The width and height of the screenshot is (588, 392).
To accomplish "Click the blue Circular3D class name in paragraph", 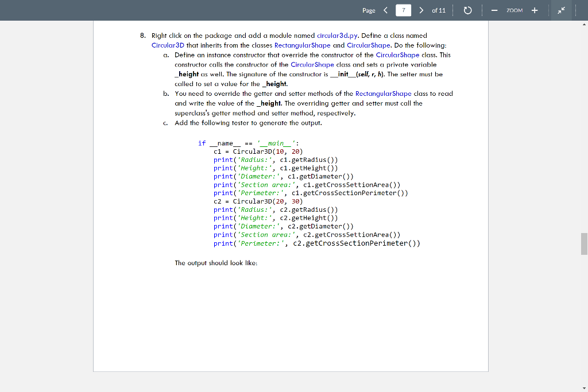I will pos(168,45).
